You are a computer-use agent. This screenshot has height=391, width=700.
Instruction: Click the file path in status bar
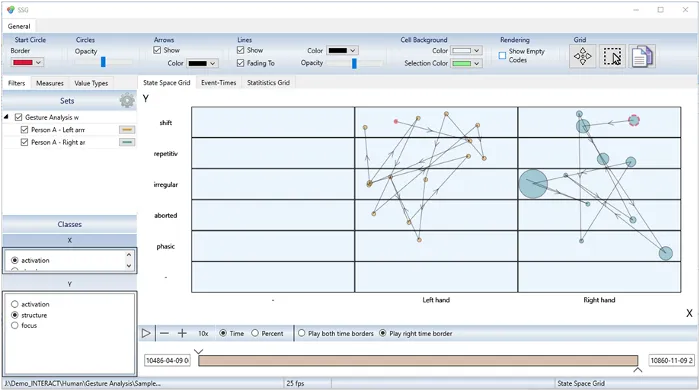click(83, 383)
